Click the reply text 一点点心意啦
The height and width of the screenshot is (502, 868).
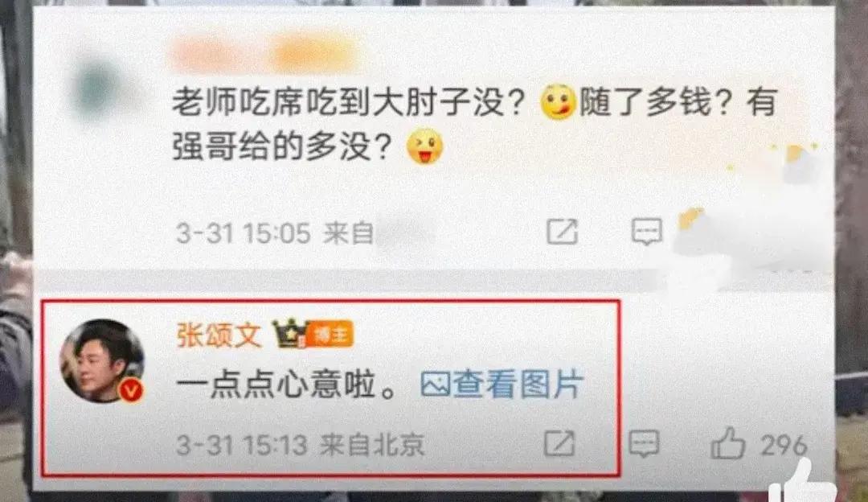pos(286,385)
